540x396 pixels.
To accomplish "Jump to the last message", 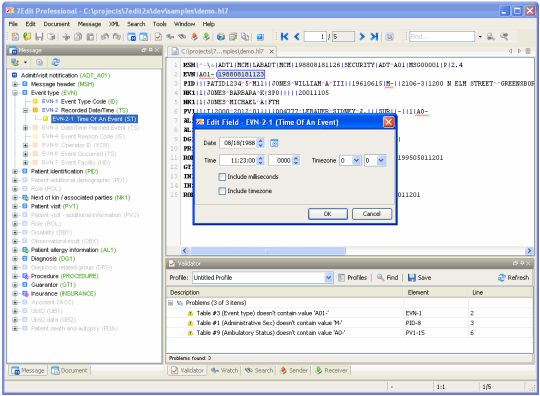I will (x=374, y=37).
